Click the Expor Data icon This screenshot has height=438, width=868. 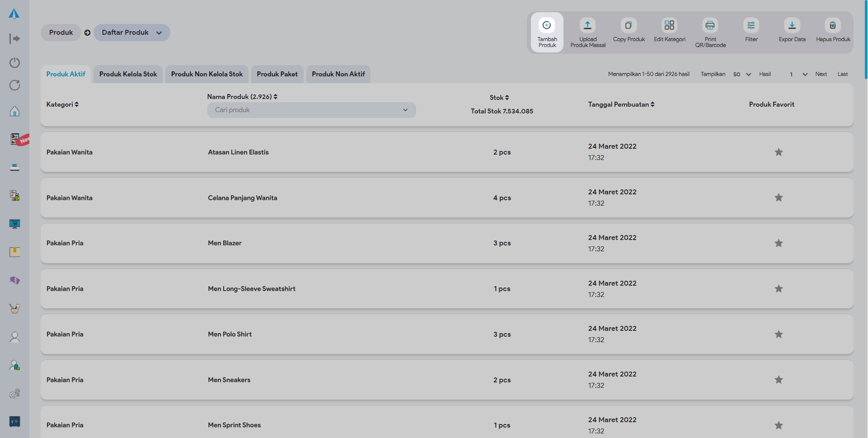click(792, 25)
